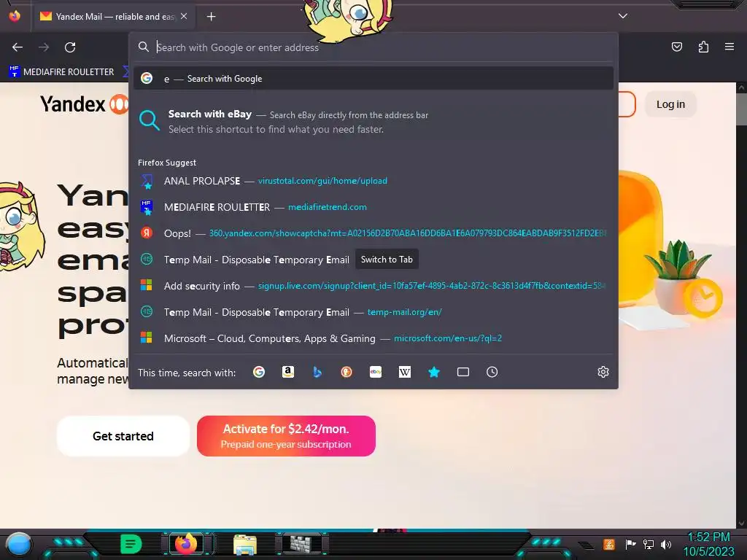Open the Add security info suggestion
Image resolution: width=747 pixels, height=560 pixels.
point(373,286)
